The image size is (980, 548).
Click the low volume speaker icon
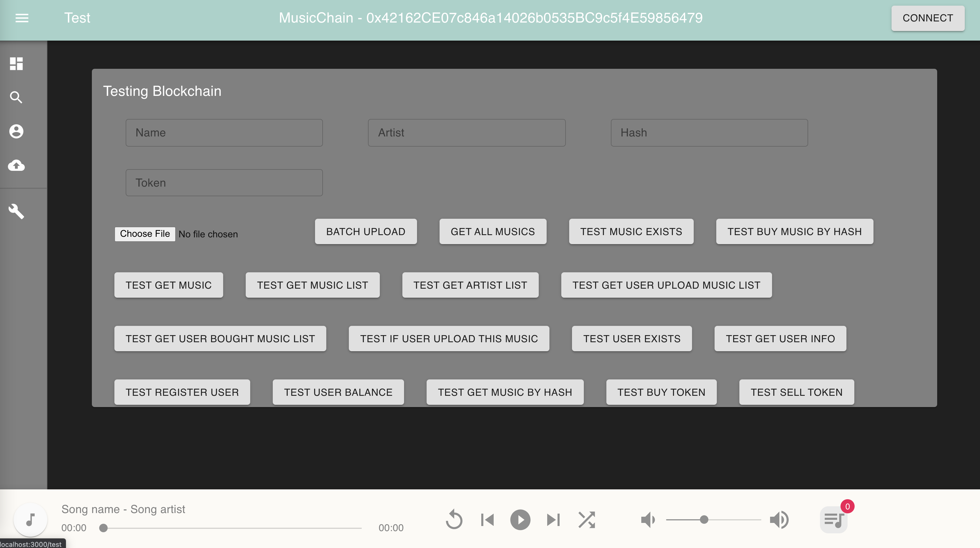pyautogui.click(x=648, y=520)
